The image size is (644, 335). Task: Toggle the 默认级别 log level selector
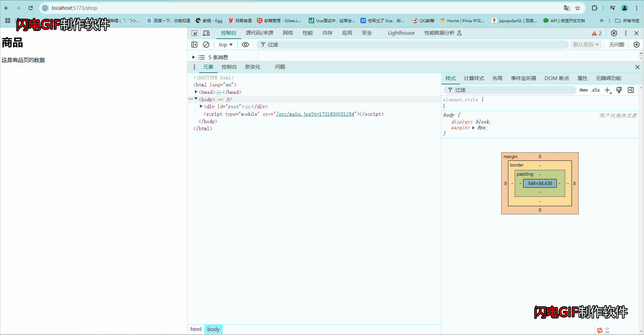tap(586, 44)
